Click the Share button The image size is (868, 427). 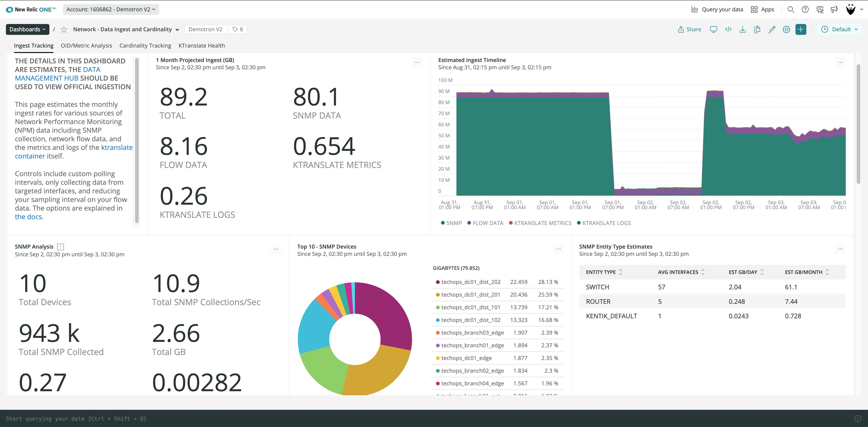(689, 29)
